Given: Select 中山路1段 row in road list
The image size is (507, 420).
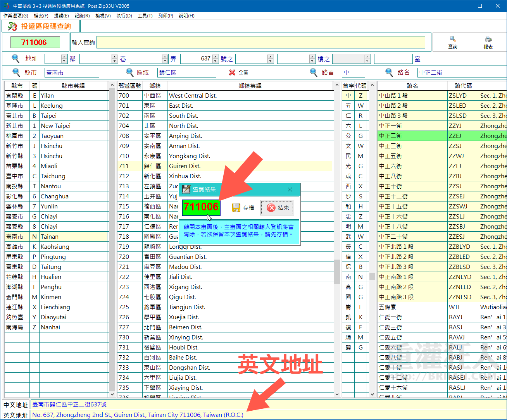Looking at the screenshot, I should tap(442, 96).
